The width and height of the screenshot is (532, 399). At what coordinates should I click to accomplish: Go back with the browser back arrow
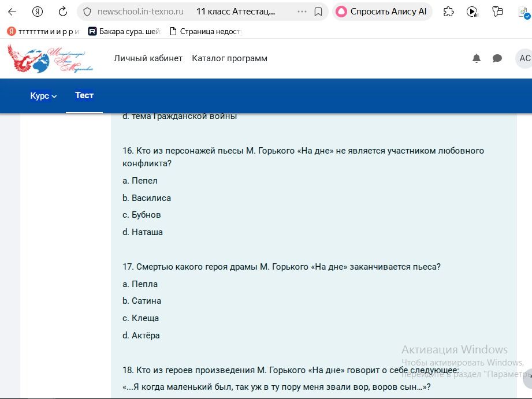point(12,12)
